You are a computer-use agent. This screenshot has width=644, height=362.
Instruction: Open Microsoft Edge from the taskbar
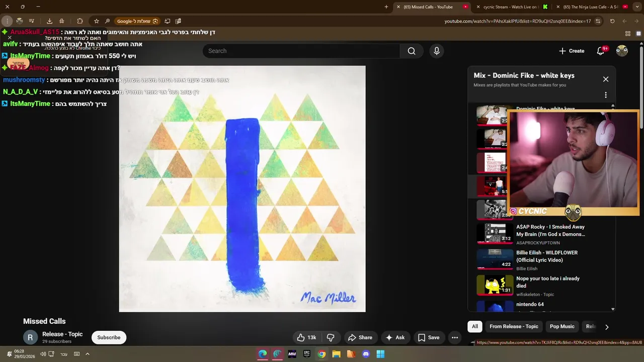pyautogui.click(x=263, y=354)
